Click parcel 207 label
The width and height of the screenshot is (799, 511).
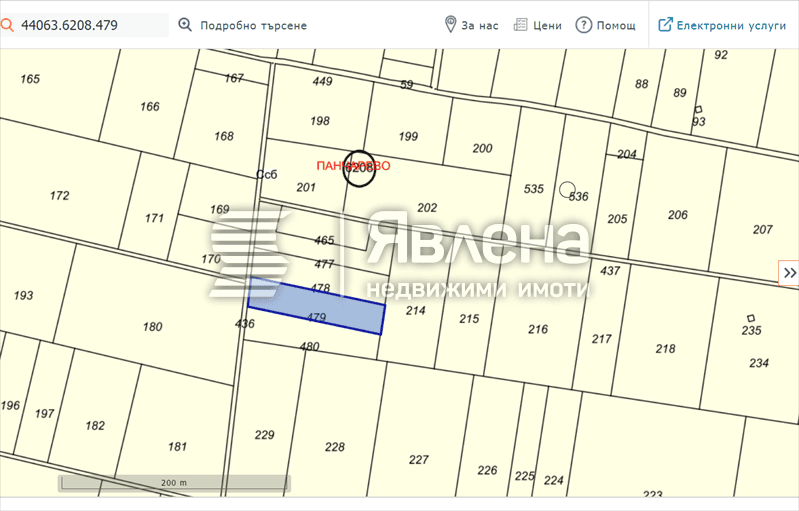click(762, 229)
